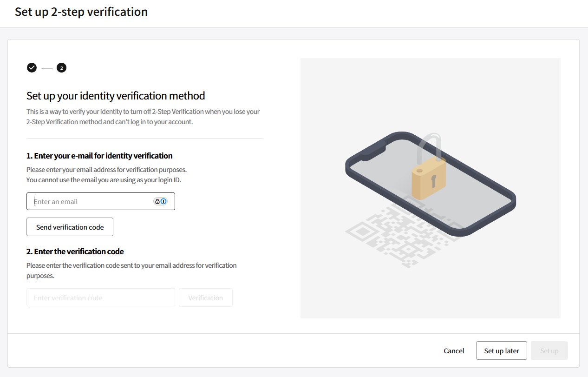Click the 'Enter verification code' field

pos(101,298)
